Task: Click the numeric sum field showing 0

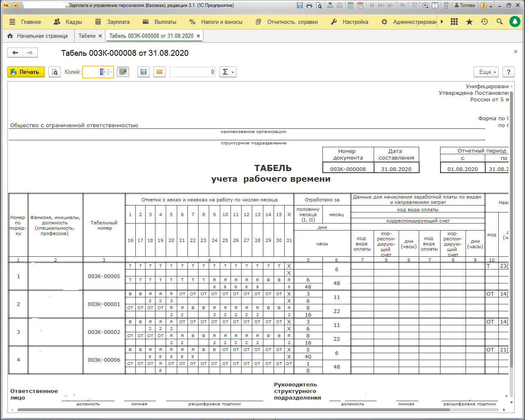Action: (192, 72)
